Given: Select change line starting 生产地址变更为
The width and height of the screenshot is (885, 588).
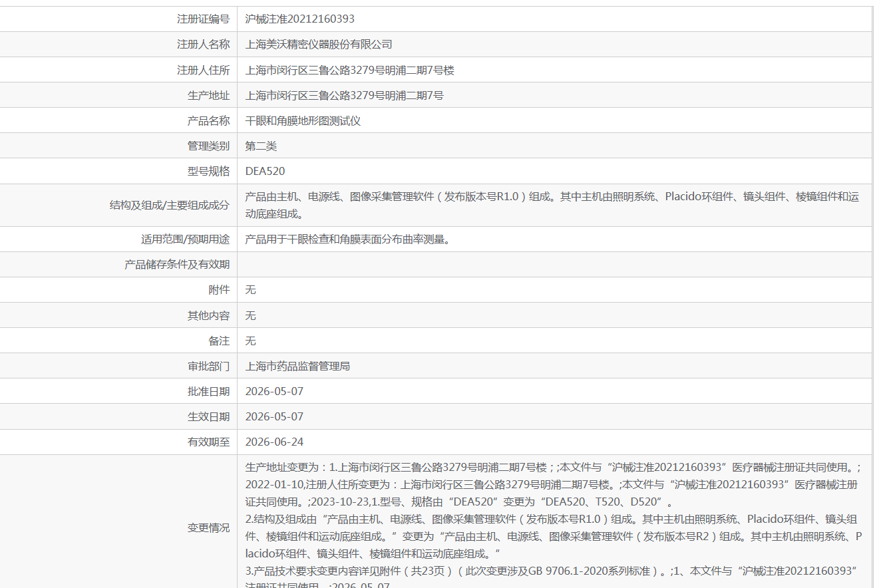Looking at the screenshot, I should click(x=553, y=467).
